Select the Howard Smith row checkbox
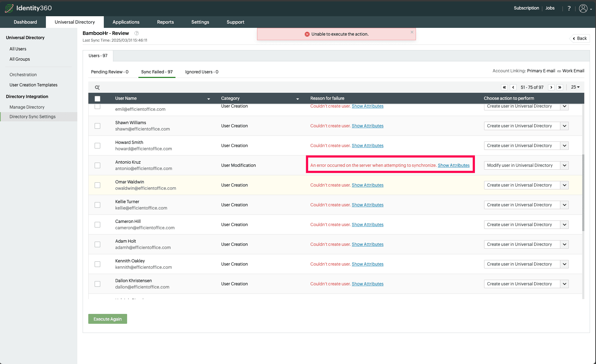 pyautogui.click(x=97, y=146)
